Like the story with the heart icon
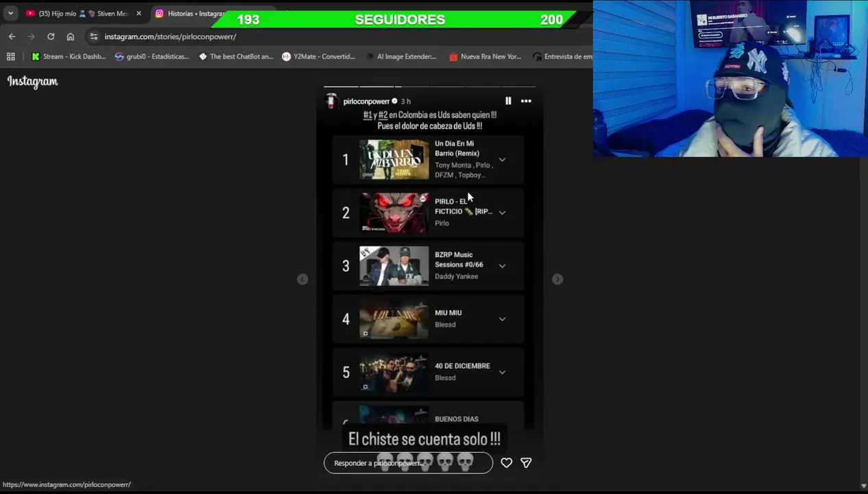 coord(506,463)
